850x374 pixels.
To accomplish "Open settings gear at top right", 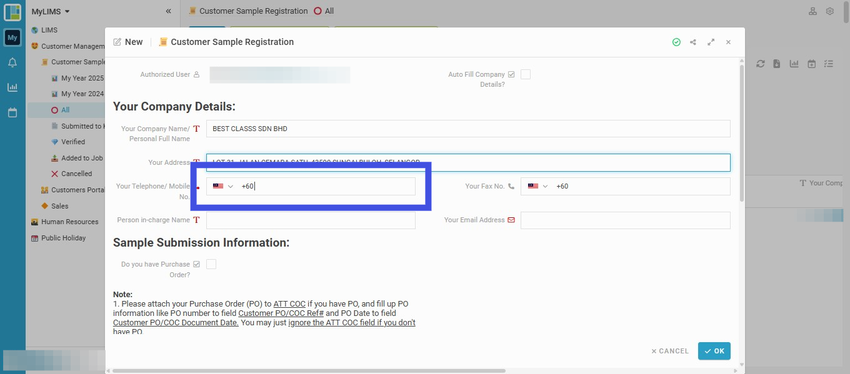I will [x=829, y=11].
